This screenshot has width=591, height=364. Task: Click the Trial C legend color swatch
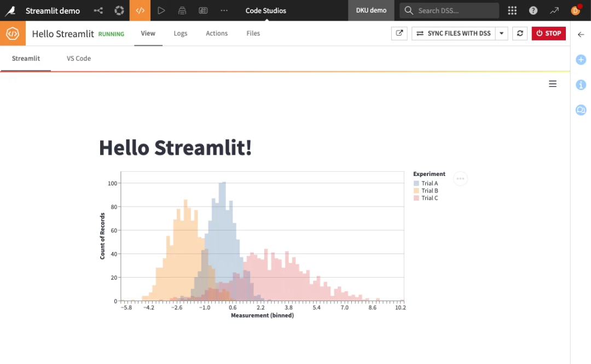(416, 198)
